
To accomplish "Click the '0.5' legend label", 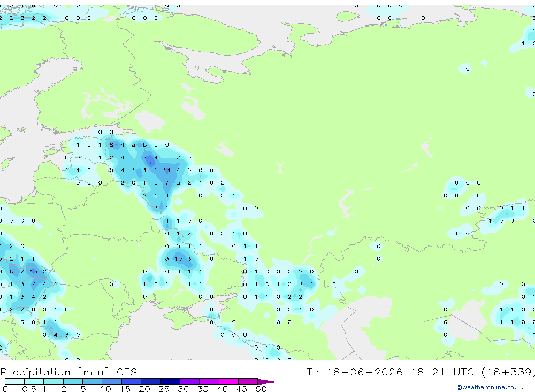I will click(x=29, y=389).
